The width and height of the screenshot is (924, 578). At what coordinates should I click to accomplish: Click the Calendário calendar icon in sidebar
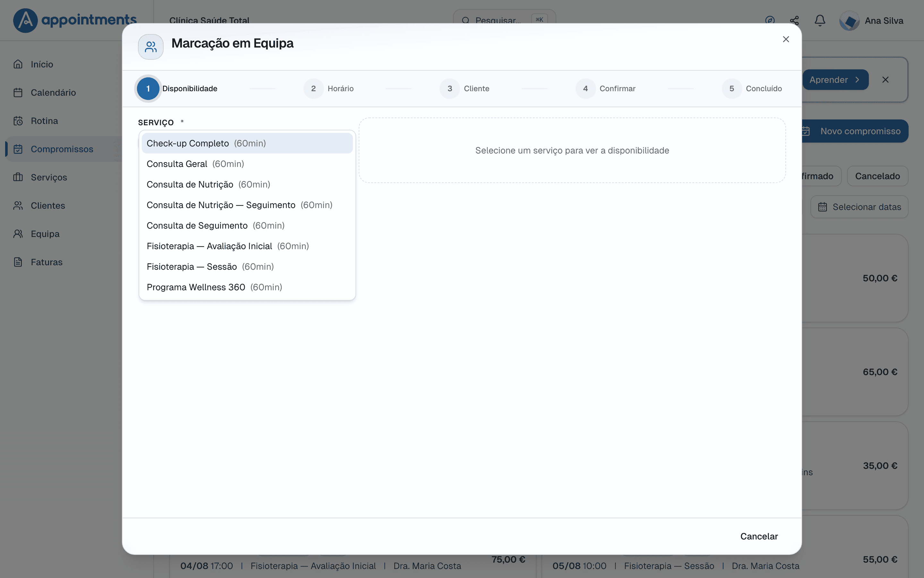[18, 92]
